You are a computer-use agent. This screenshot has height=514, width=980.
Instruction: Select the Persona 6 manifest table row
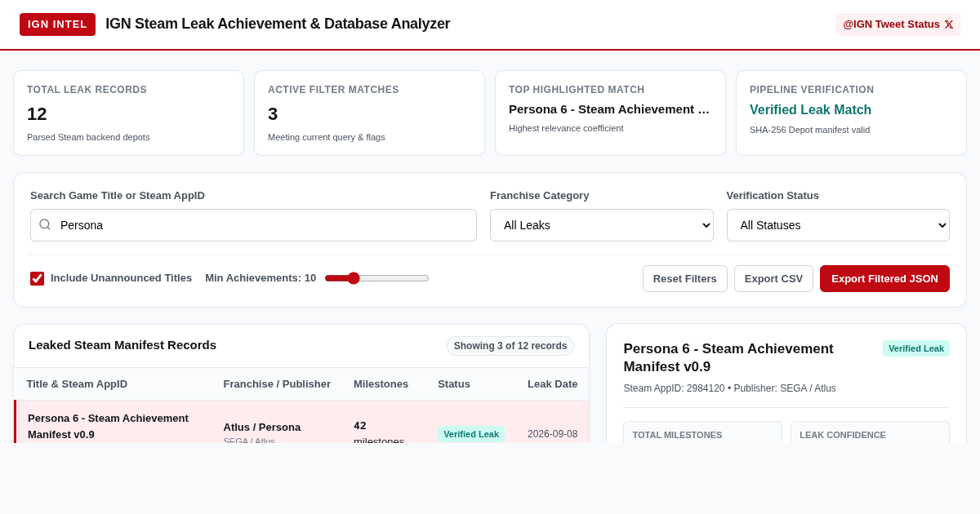coord(301,422)
